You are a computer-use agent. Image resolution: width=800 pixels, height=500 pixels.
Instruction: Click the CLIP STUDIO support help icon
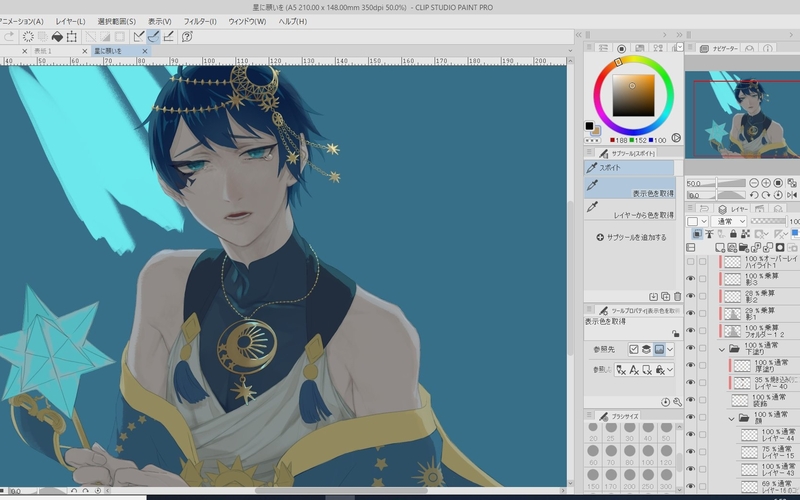pos(187,37)
